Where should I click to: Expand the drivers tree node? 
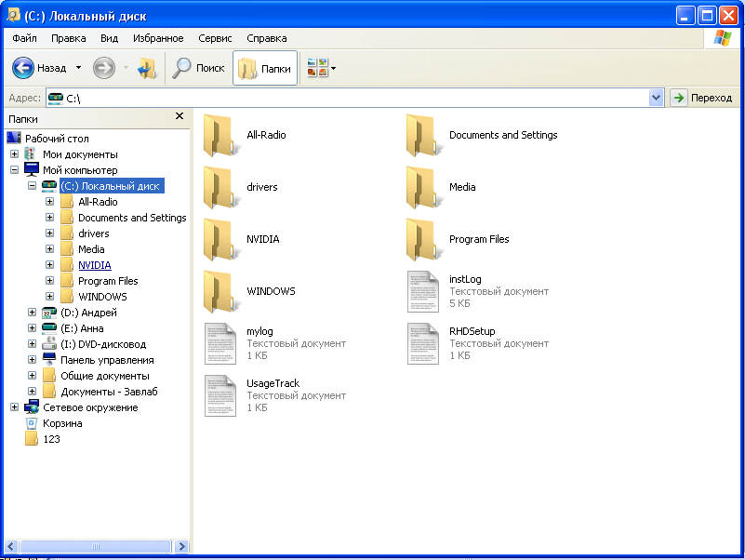[x=49, y=233]
